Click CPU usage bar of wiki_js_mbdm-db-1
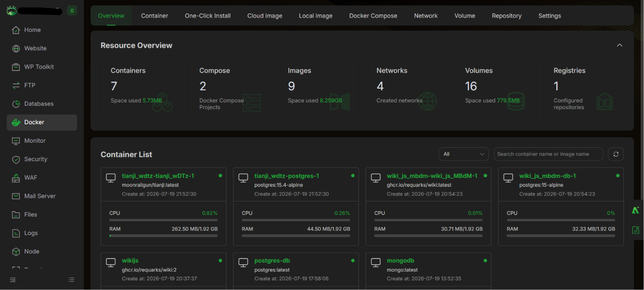This screenshot has width=644, height=290. tap(561, 220)
